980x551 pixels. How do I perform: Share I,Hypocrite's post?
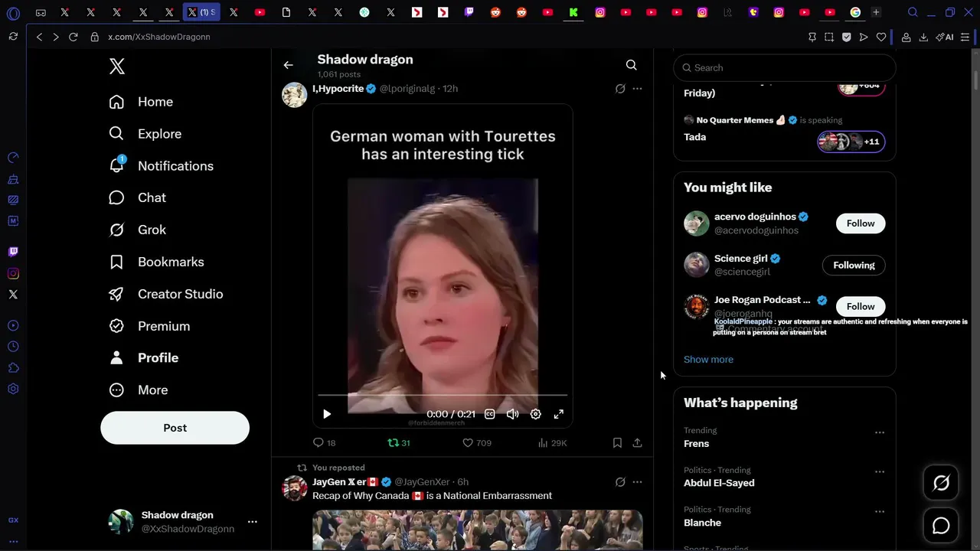[637, 443]
